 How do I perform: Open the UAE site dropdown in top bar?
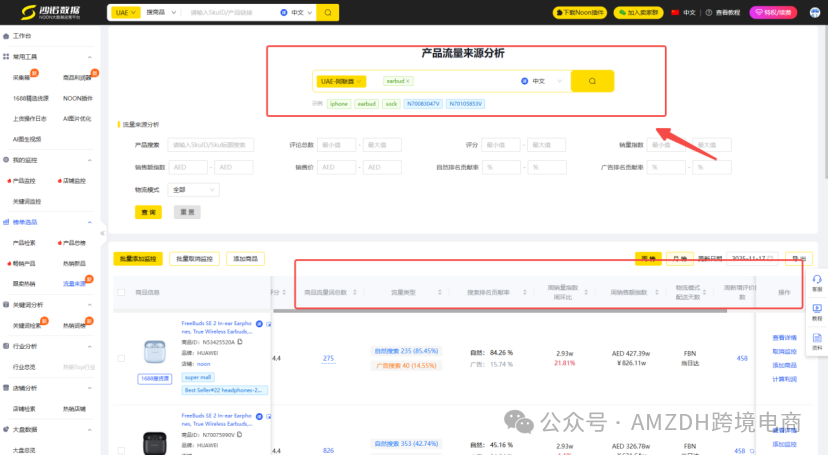123,12
